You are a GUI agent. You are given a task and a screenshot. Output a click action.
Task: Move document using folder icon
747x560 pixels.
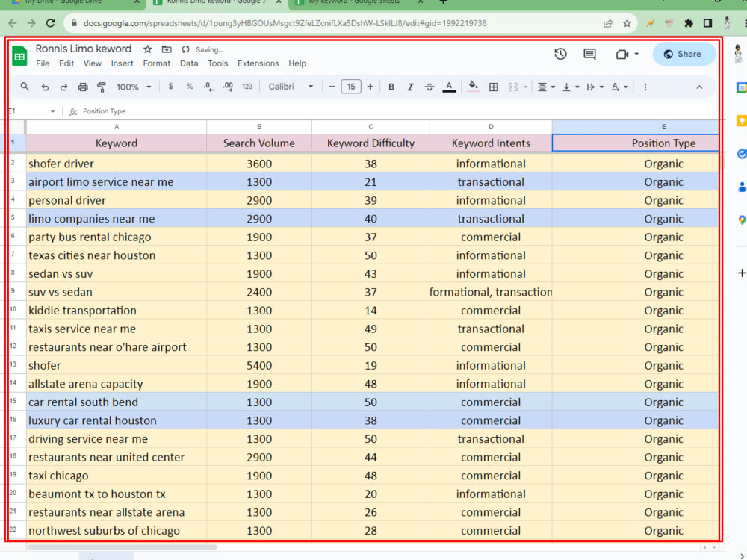[x=167, y=49]
